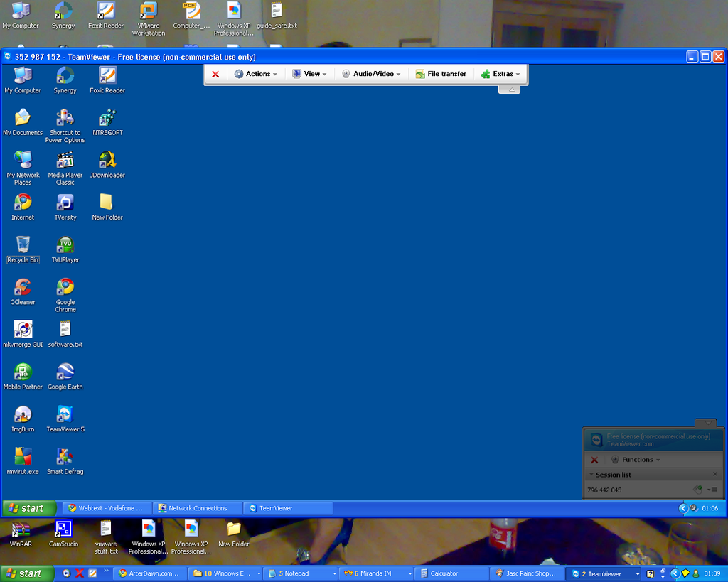This screenshot has height=582, width=728.
Task: Open the local Start menu on the bottom taskbar
Action: click(26, 573)
